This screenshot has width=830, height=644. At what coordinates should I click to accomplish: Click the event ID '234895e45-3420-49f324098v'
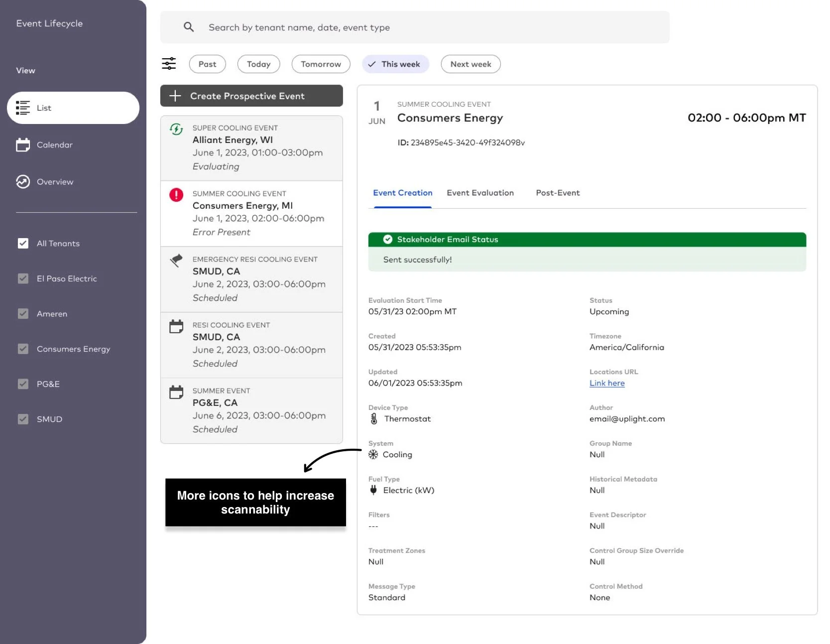[468, 142]
